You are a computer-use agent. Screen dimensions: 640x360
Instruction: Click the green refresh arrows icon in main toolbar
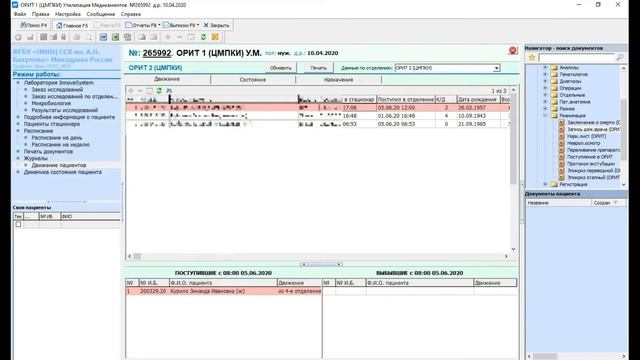click(x=203, y=37)
